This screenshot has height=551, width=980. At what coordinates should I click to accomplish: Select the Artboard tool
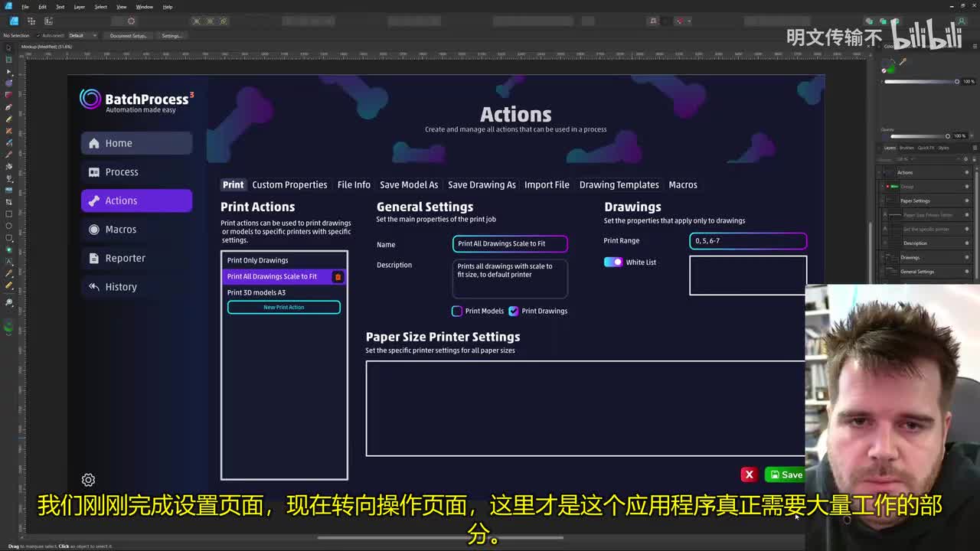[8, 59]
